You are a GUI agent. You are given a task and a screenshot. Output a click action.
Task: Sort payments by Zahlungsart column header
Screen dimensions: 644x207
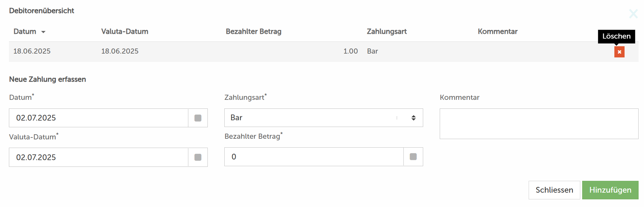[387, 32]
